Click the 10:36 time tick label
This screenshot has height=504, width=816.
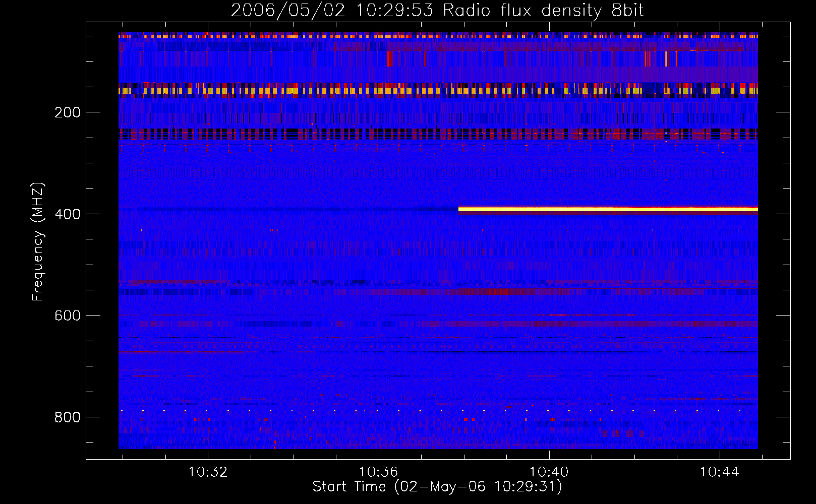point(378,472)
